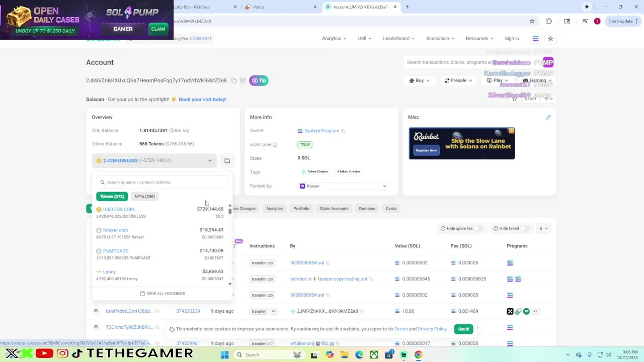Click VIEW ALL HOLDINGS
Viewport: 644px width, 362px height.
click(162, 294)
